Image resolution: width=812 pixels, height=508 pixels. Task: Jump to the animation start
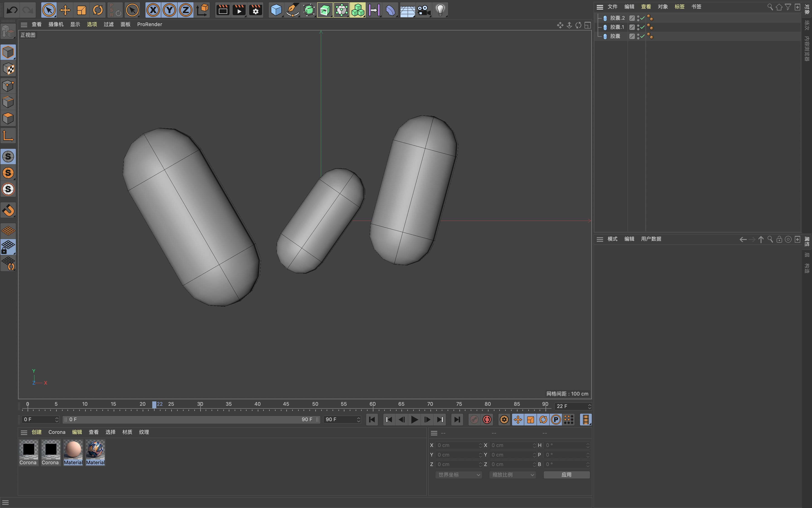pyautogui.click(x=372, y=420)
